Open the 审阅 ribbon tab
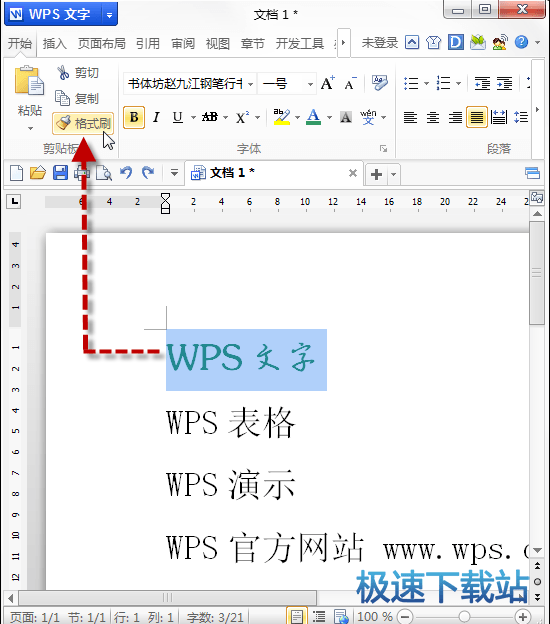550x624 pixels. click(x=183, y=43)
